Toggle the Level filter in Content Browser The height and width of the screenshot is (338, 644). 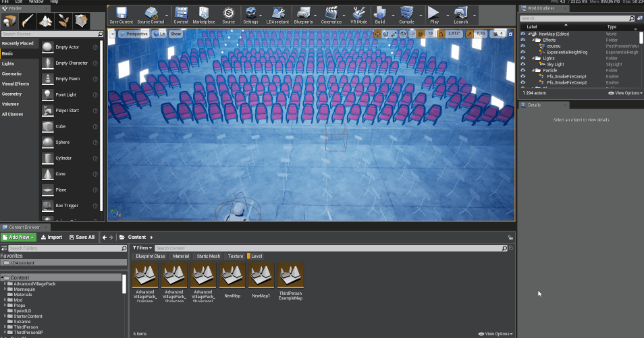point(254,256)
